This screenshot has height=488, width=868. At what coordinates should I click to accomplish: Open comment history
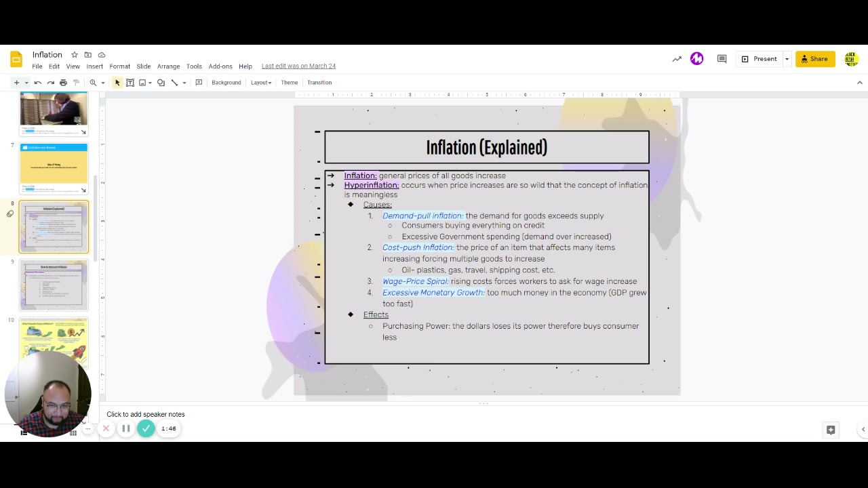722,59
